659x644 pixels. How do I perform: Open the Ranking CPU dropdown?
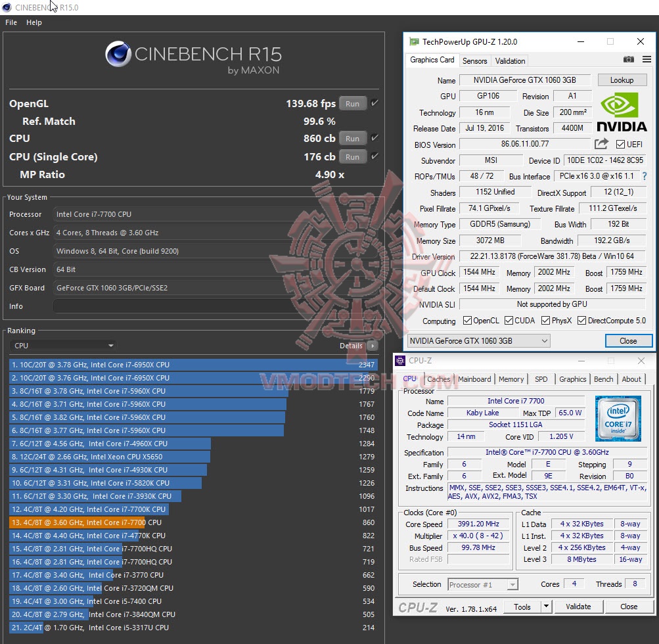coord(63,346)
